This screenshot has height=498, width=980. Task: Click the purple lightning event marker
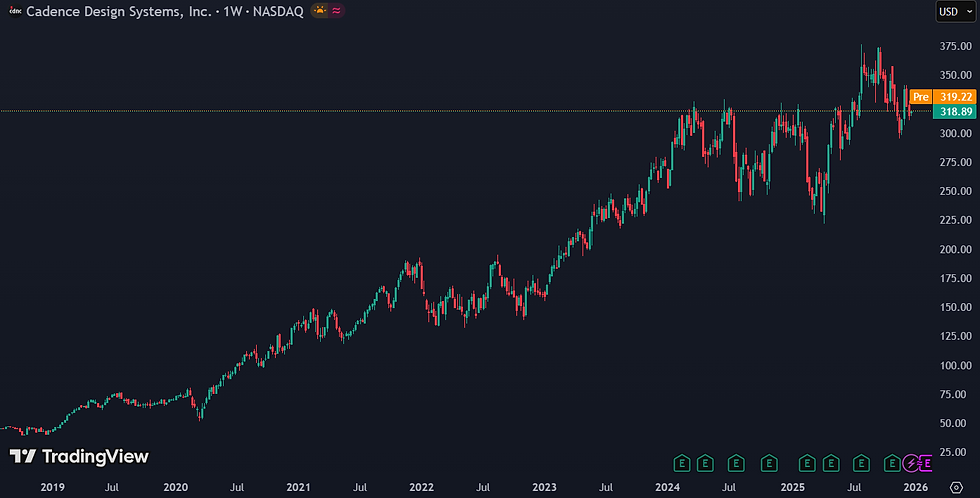[911, 463]
